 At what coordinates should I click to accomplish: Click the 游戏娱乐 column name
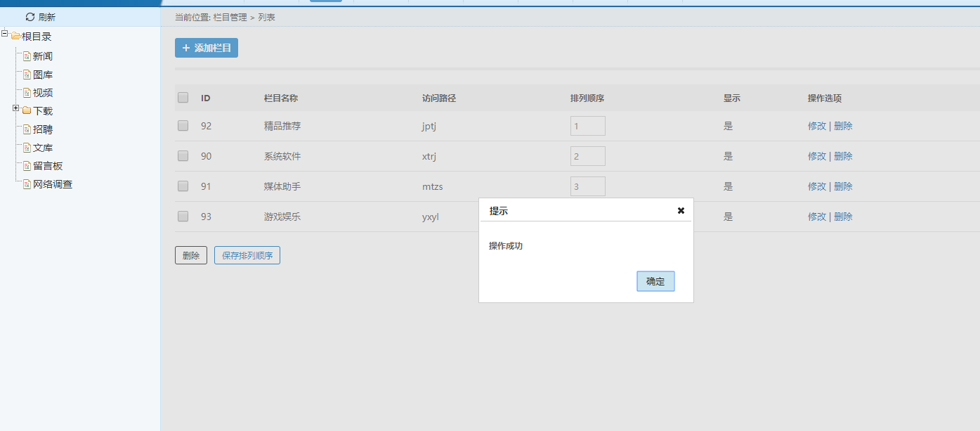click(x=282, y=217)
